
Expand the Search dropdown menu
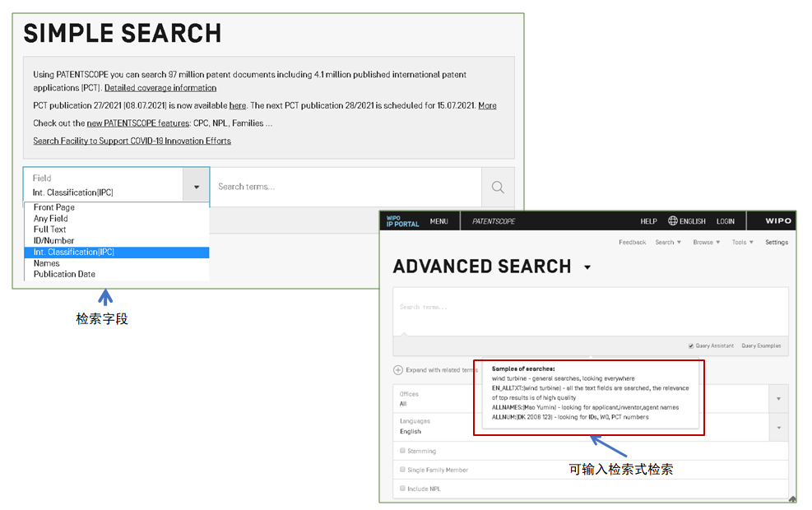point(668,243)
